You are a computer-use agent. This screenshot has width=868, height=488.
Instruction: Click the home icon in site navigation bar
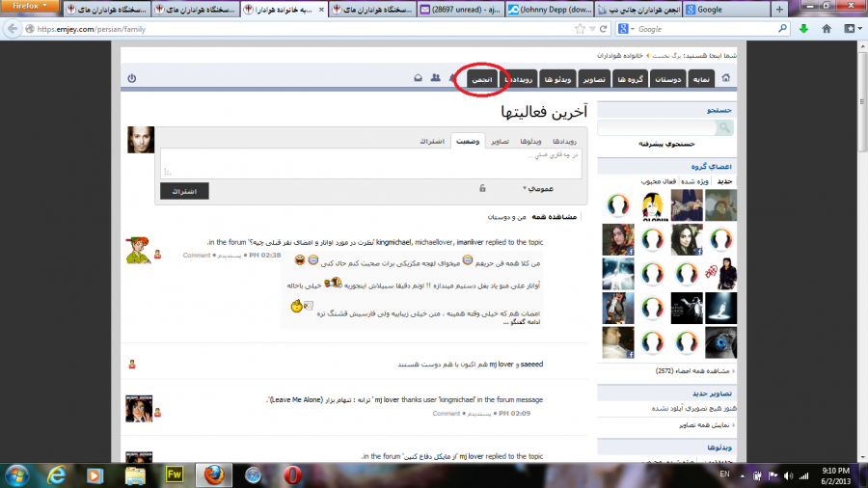tap(726, 78)
